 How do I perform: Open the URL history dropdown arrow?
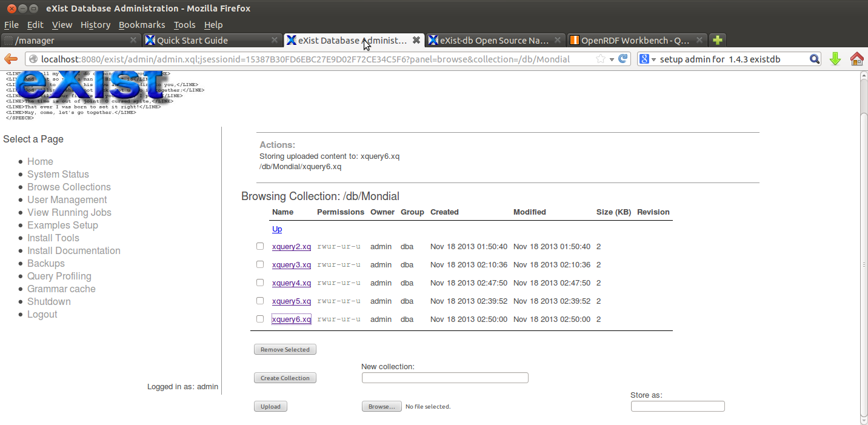(612, 59)
